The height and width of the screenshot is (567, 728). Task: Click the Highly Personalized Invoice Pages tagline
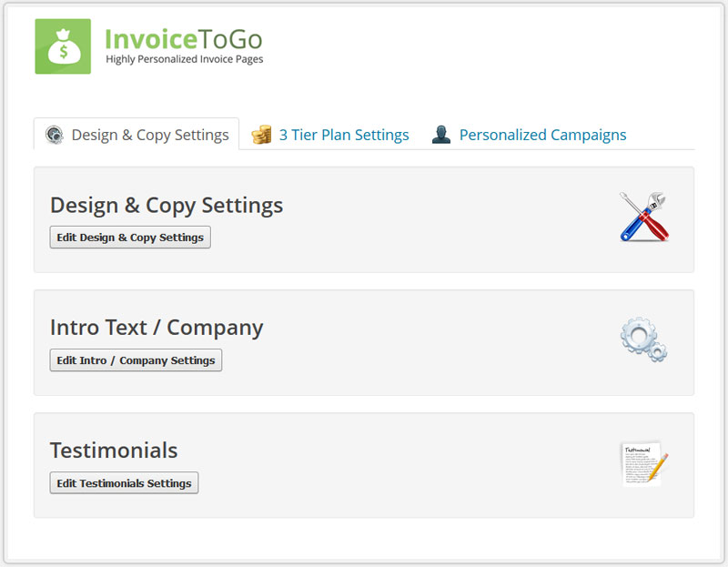click(185, 59)
